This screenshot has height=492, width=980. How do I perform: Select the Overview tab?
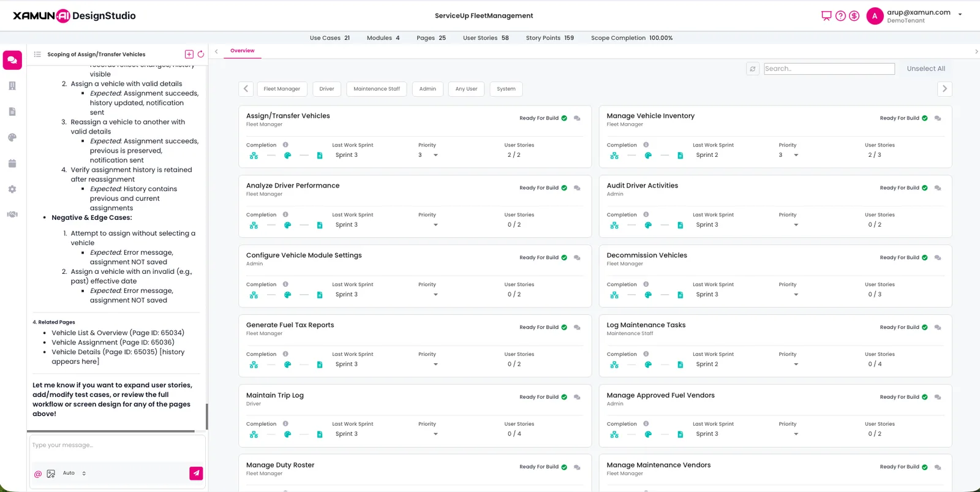coord(243,51)
